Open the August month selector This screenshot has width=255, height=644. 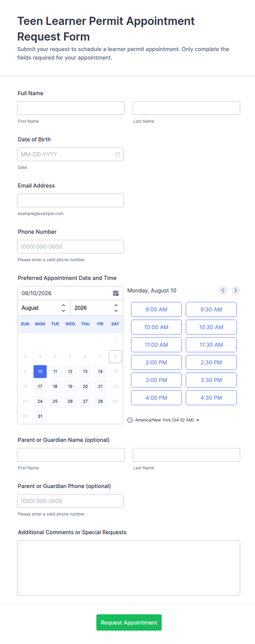(44, 308)
